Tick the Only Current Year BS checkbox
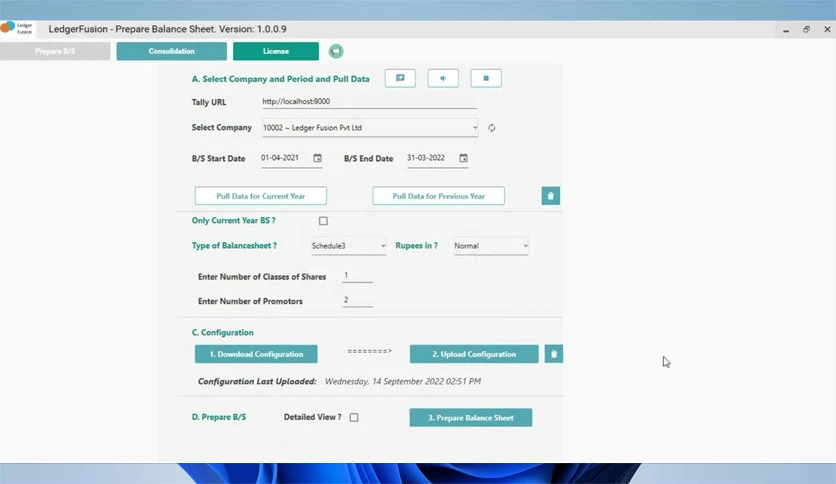The width and height of the screenshot is (836, 484). coord(323,221)
